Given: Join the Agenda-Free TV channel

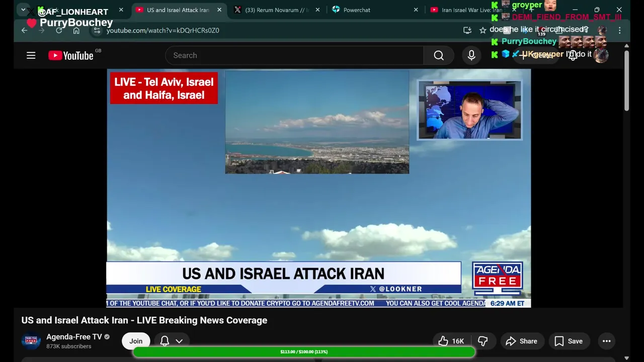Looking at the screenshot, I should tap(136, 341).
